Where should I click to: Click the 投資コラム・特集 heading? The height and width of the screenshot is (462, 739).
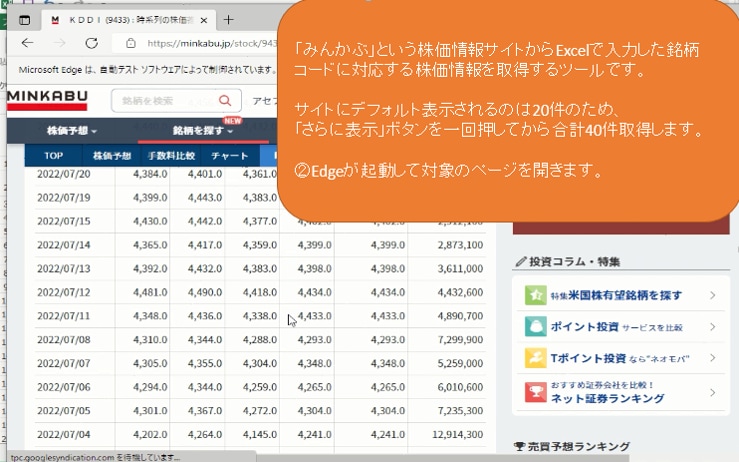coord(568,262)
